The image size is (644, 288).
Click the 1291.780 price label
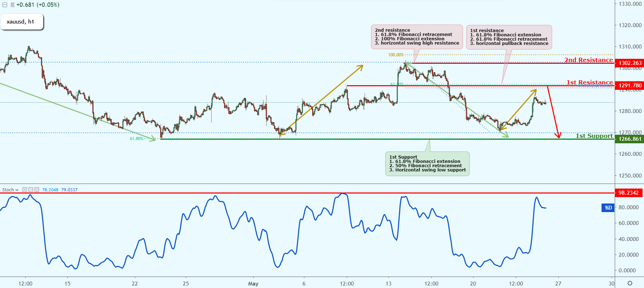[630, 86]
